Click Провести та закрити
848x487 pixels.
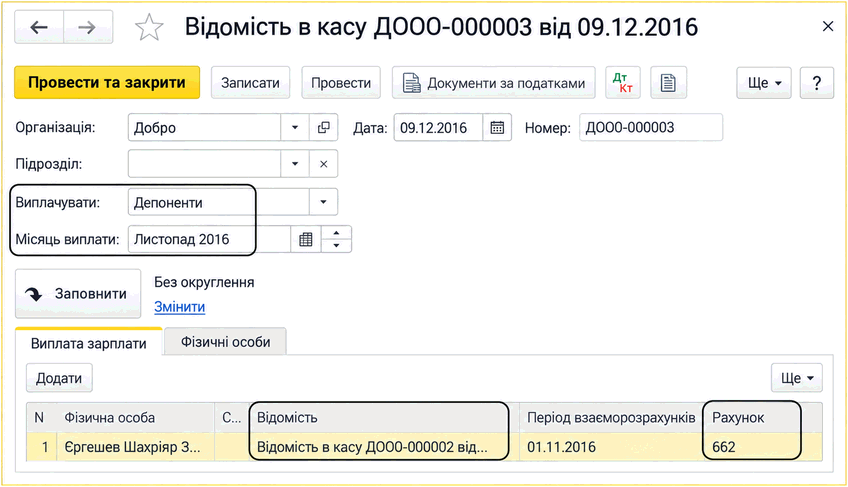pyautogui.click(x=107, y=83)
